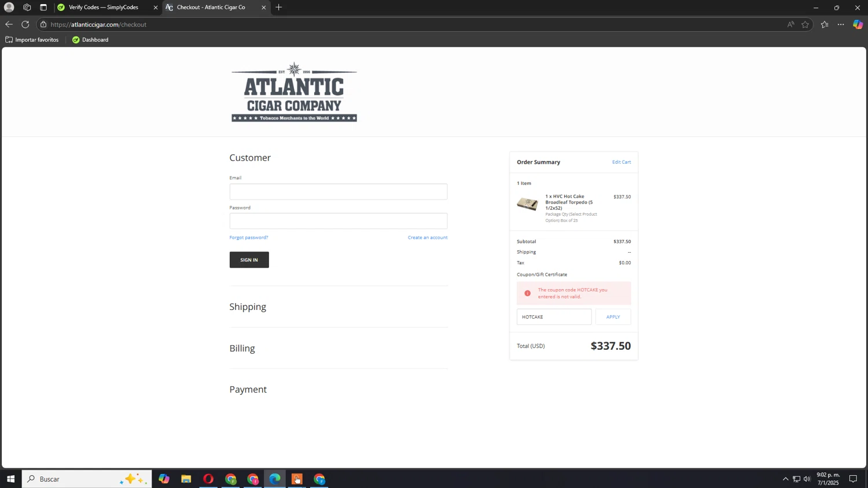Image resolution: width=868 pixels, height=488 pixels.
Task: Click Importar favoritos bookmark
Action: tap(32, 40)
